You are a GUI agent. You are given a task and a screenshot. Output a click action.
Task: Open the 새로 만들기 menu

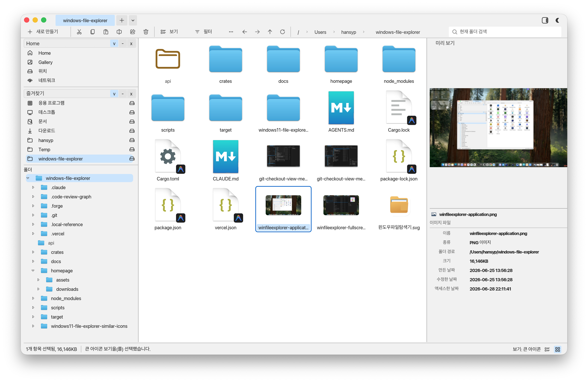[x=43, y=32]
